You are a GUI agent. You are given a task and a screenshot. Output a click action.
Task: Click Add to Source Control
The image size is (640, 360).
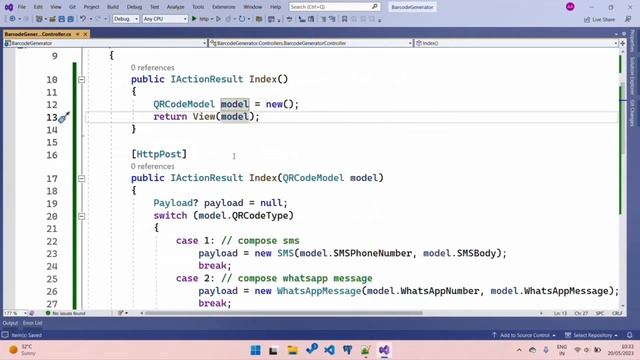524,335
